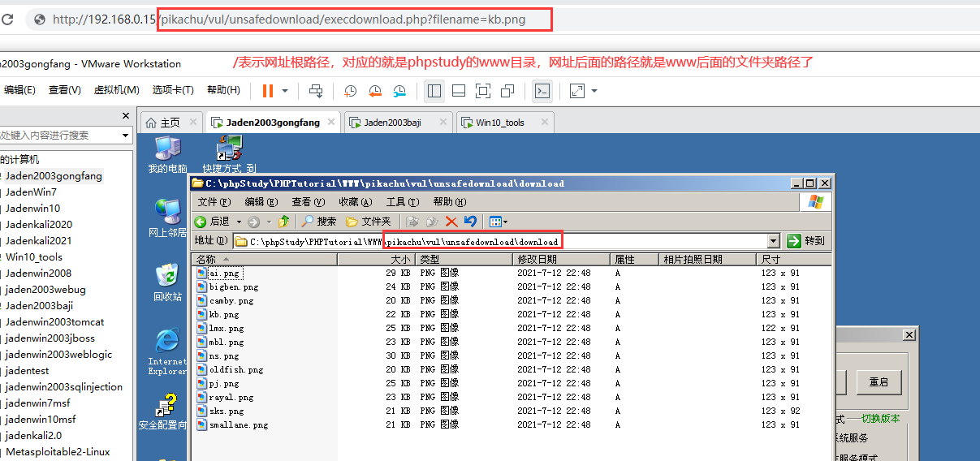This screenshot has height=461, width=980.
Task: Open Internet Explorer desktop icon
Action: coord(167,343)
